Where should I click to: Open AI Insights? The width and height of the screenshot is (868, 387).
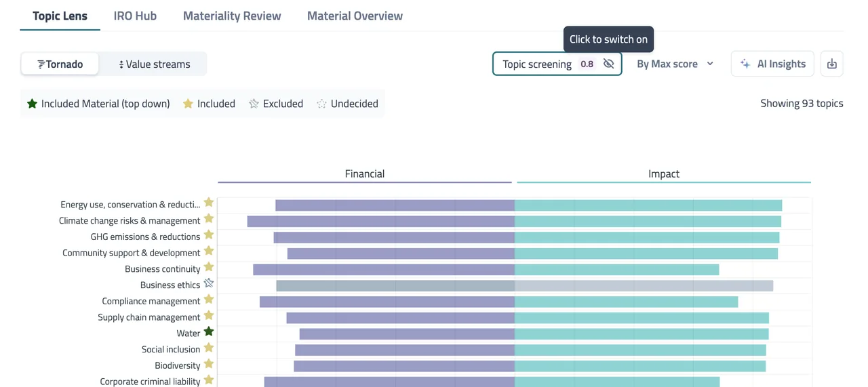click(772, 64)
